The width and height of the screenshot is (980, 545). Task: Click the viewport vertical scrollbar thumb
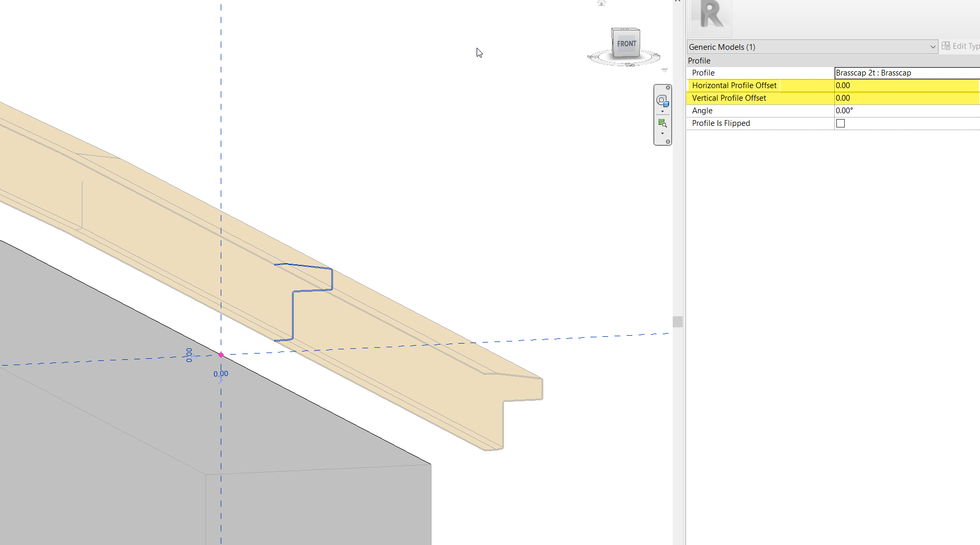pyautogui.click(x=678, y=322)
